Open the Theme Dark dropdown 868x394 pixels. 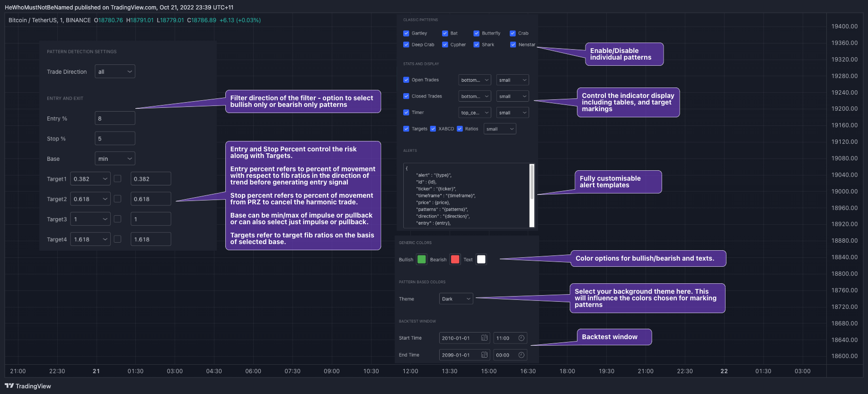pyautogui.click(x=456, y=299)
